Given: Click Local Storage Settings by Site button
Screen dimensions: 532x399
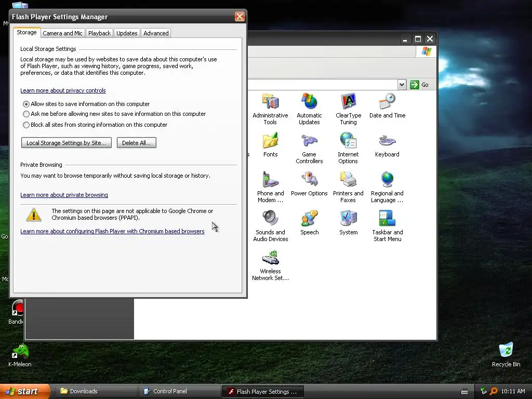Looking at the screenshot, I should [x=66, y=143].
